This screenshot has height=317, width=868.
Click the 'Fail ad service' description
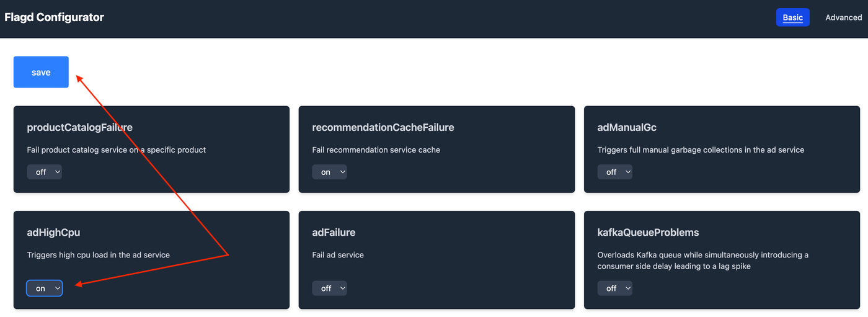[338, 255]
